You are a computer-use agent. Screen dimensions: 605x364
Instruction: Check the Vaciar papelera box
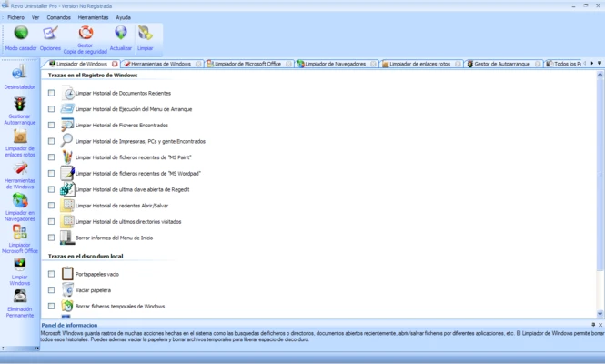pyautogui.click(x=51, y=290)
